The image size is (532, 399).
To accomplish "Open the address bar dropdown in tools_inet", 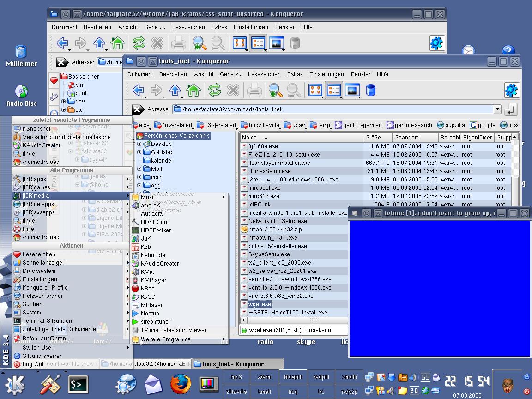I will point(497,109).
